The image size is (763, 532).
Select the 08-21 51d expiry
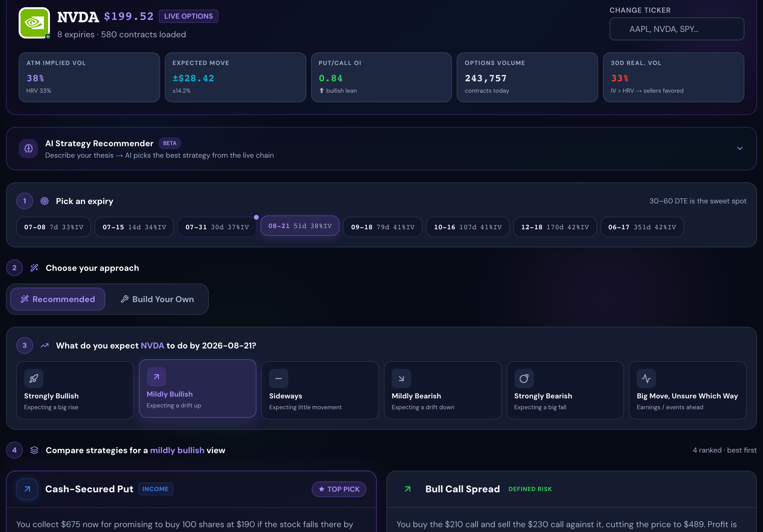pyautogui.click(x=300, y=226)
